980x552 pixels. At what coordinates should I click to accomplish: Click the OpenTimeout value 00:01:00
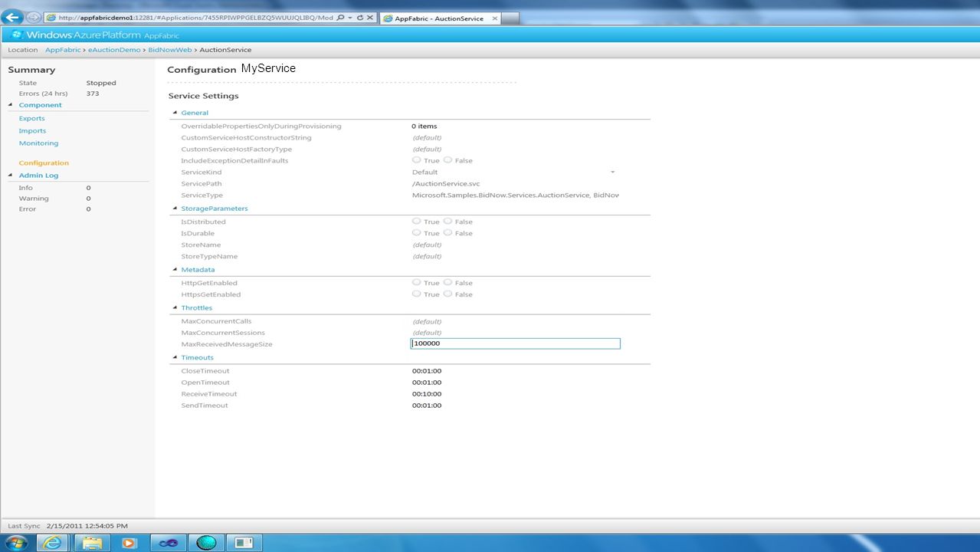tap(427, 383)
